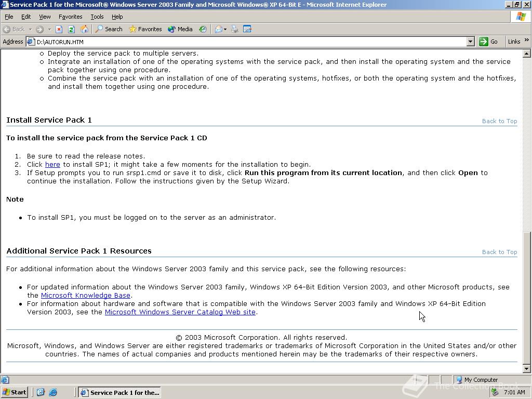
Task: Open the Mail dropdown arrow
Action: pyautogui.click(x=225, y=29)
